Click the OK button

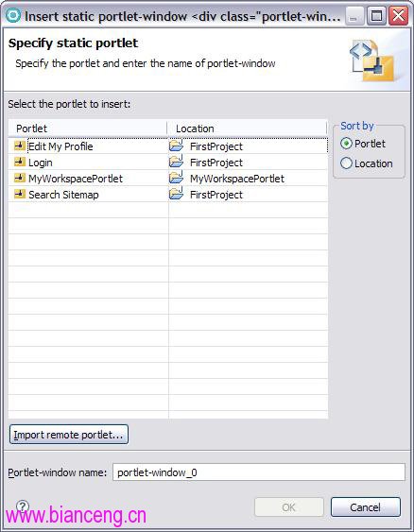(x=289, y=507)
